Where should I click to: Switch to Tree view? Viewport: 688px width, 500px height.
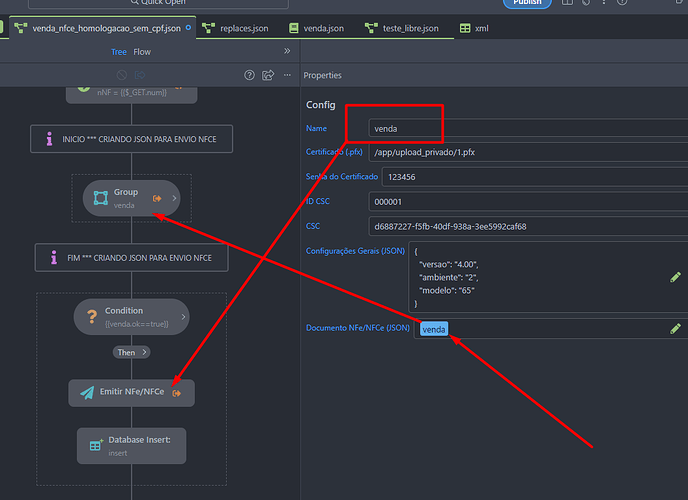tap(118, 51)
